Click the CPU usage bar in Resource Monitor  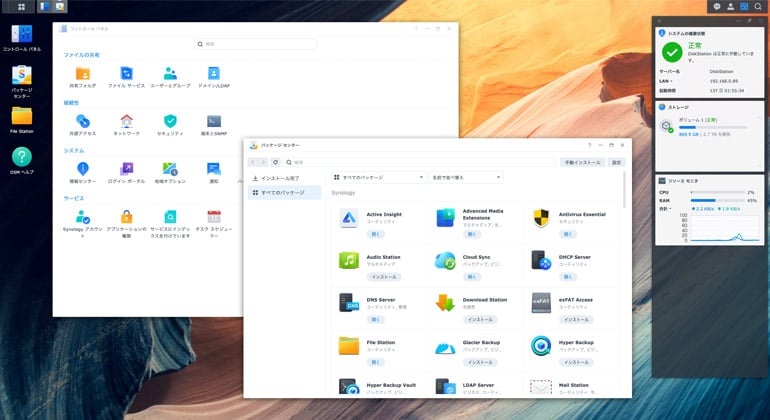click(717, 193)
